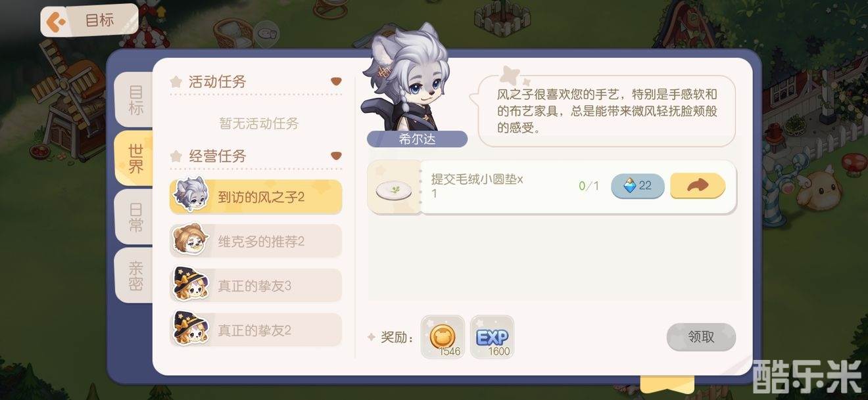Tap the orange back arrow icon
Screen dimensions: 868x400
pyautogui.click(x=58, y=22)
